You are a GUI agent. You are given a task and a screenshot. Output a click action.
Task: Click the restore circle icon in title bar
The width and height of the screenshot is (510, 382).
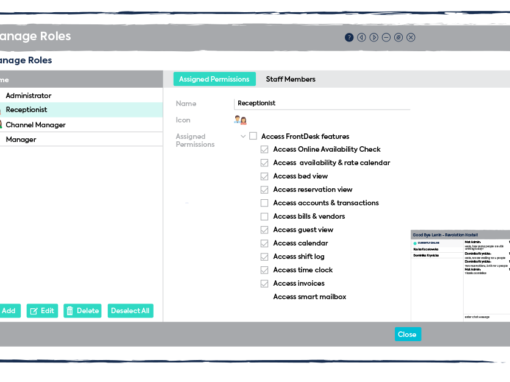pos(398,37)
